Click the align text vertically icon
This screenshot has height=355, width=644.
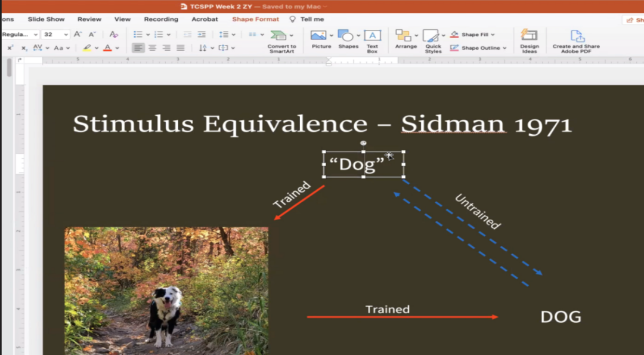pos(223,48)
